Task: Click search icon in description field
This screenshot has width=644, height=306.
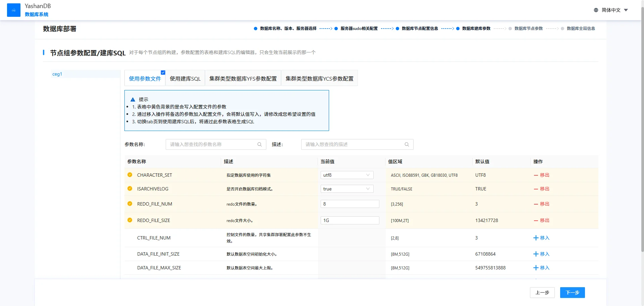Action: (407, 144)
